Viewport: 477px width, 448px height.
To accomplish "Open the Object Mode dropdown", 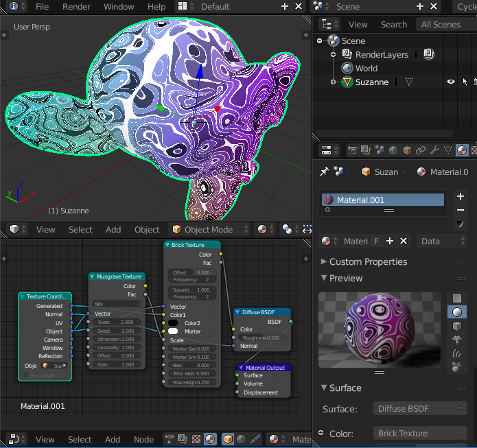I will pos(210,229).
